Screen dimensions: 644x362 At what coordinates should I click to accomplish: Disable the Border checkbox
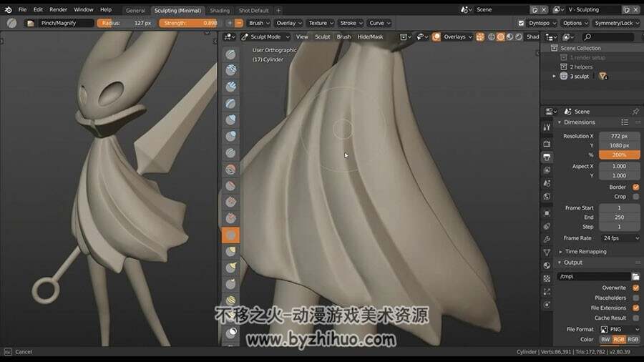click(636, 187)
